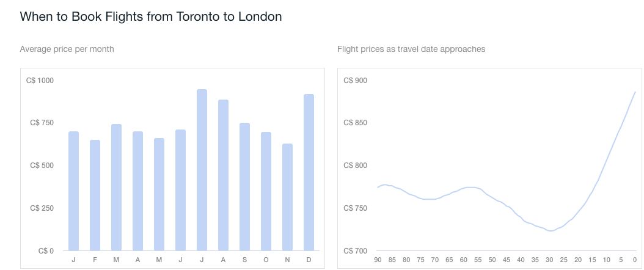644x270 pixels.
Task: Click the line's local hump near day 60
Action: [469, 188]
